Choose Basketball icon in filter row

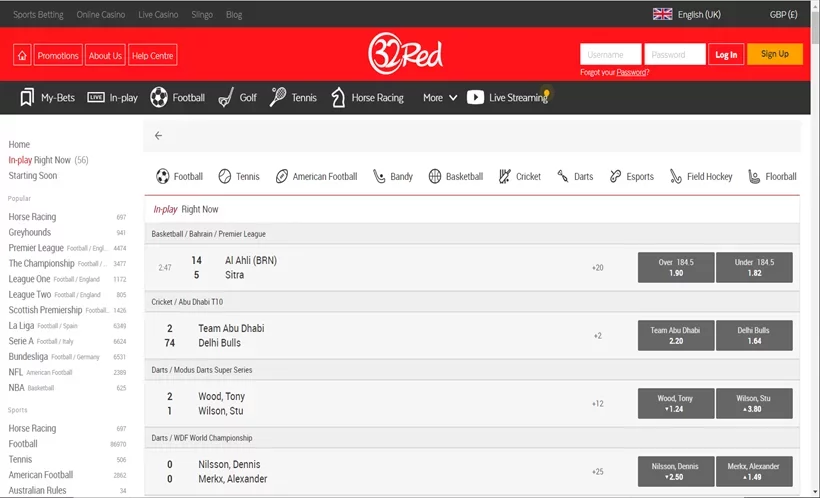435,176
